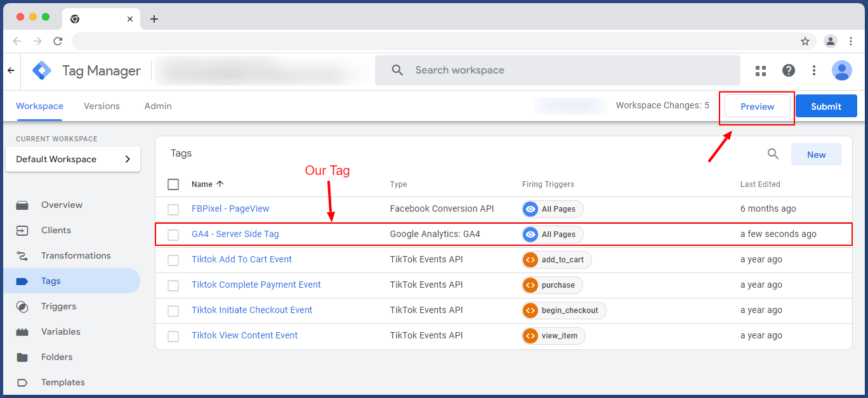
Task: Click the code icon in the add_to_cart trigger
Action: click(x=530, y=259)
